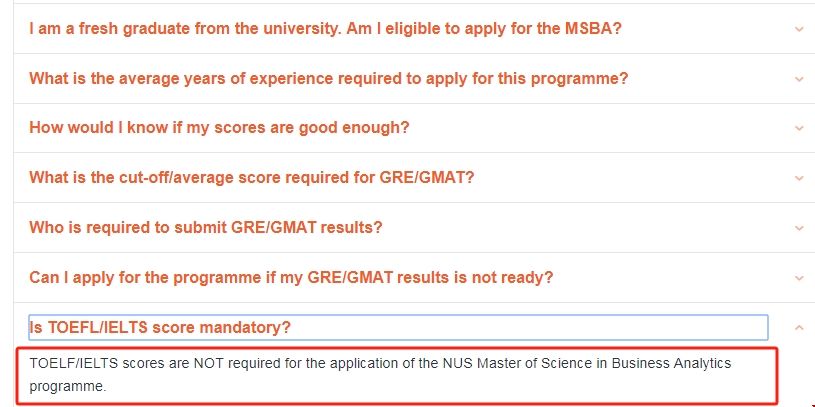Viewport: 815px width, 407px height.
Task: Expand the fresh graduate eligibility question chevron
Action: 798,29
